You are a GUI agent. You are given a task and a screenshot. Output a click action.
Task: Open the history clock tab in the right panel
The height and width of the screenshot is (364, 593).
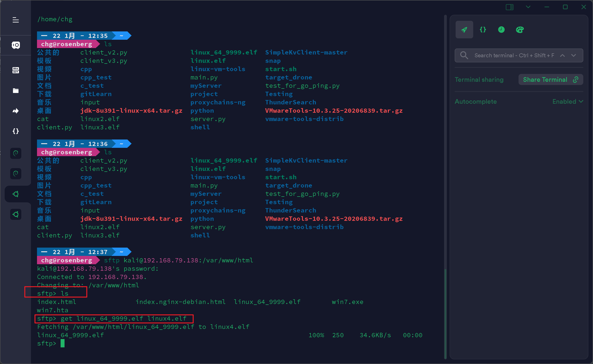click(501, 30)
